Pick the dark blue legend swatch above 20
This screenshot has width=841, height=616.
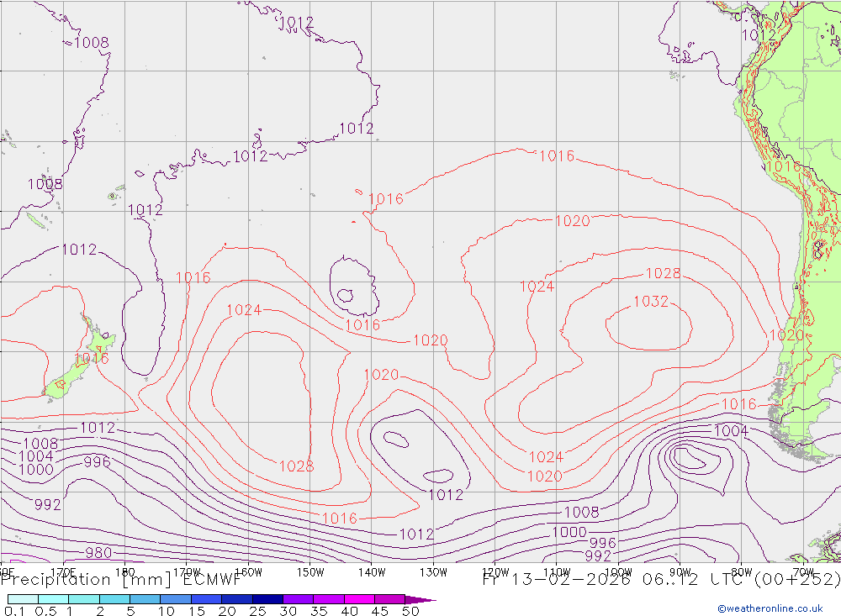[237, 599]
